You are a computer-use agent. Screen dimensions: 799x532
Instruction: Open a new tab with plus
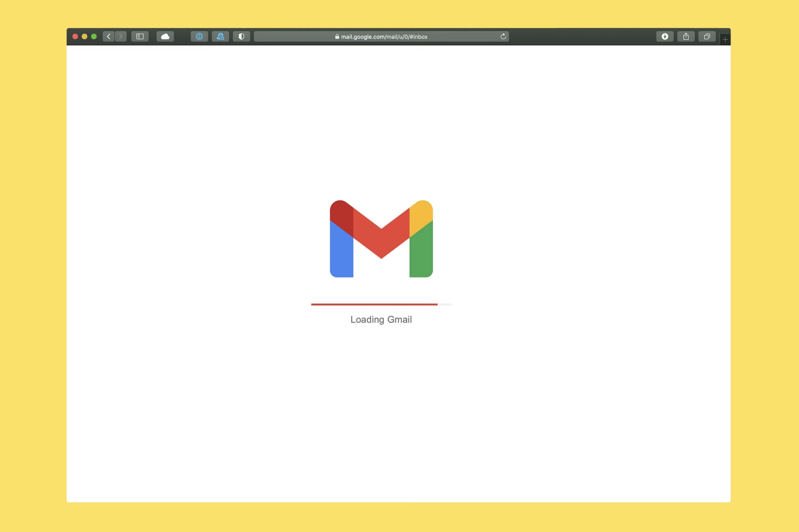[725, 40]
